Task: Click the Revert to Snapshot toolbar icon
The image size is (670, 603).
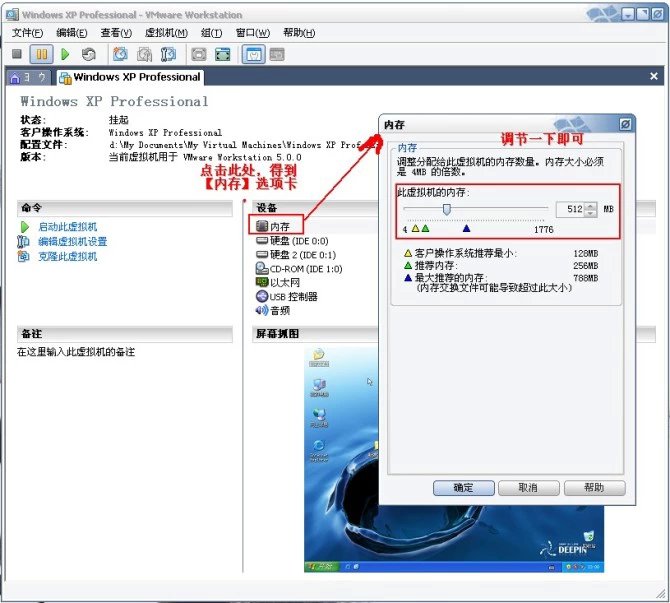Action: click(144, 54)
